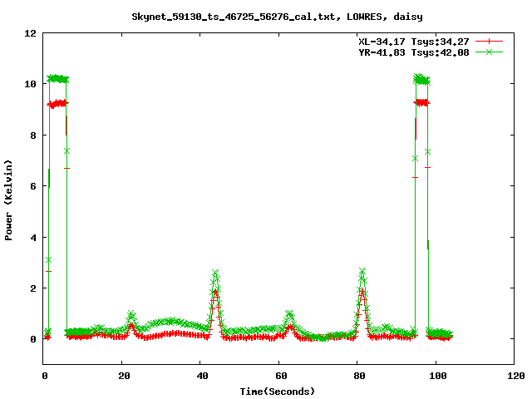532x399 pixels.
Task: Click the green peak near 81 seconds
Action: [362, 272]
